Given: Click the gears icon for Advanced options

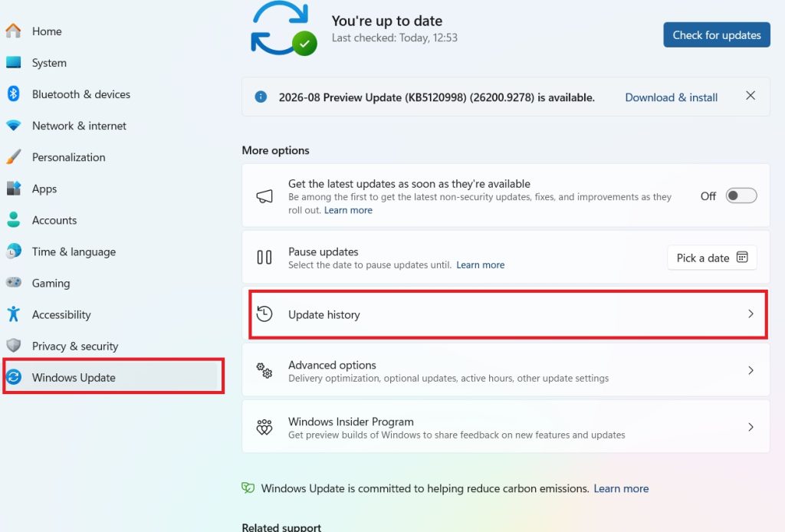Looking at the screenshot, I should [264, 371].
